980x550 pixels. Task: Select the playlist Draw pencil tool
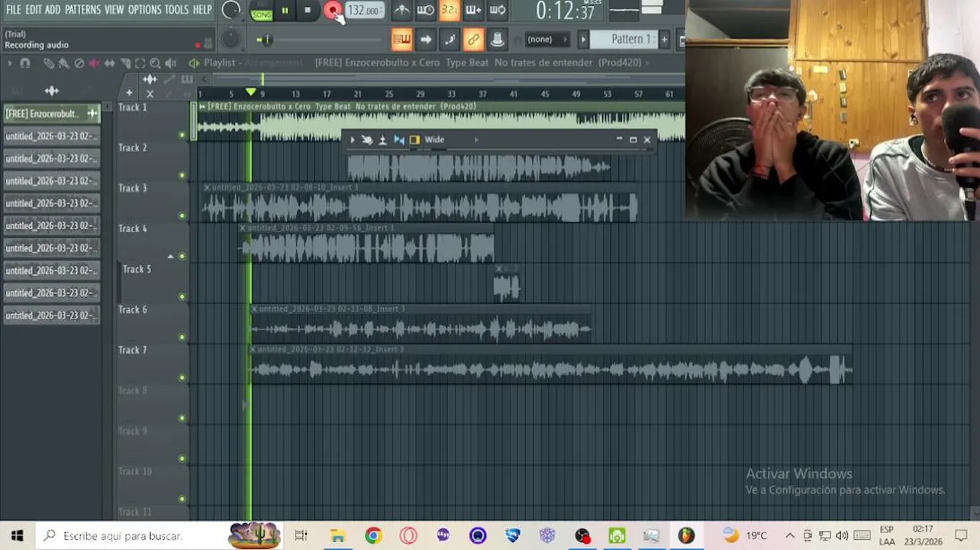point(49,63)
